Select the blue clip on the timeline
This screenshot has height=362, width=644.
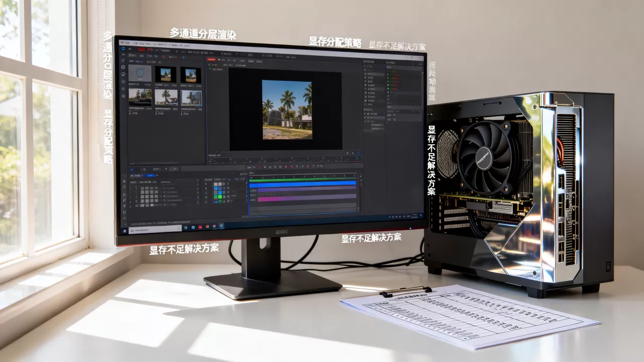(302, 184)
